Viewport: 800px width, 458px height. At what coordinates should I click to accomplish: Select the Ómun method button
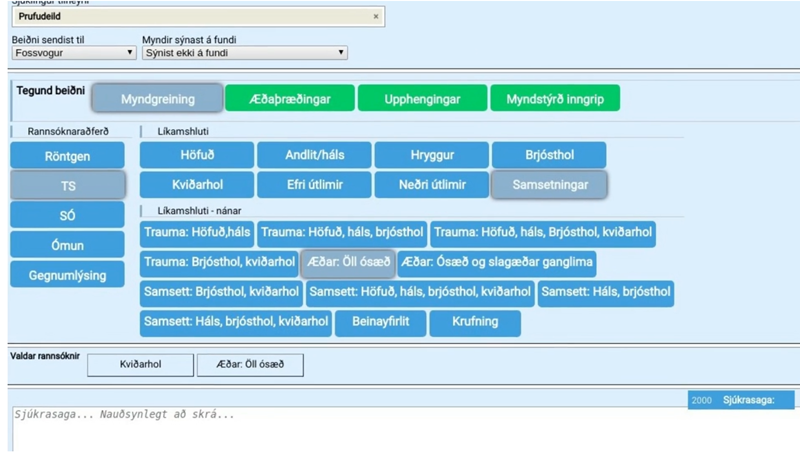(67, 245)
